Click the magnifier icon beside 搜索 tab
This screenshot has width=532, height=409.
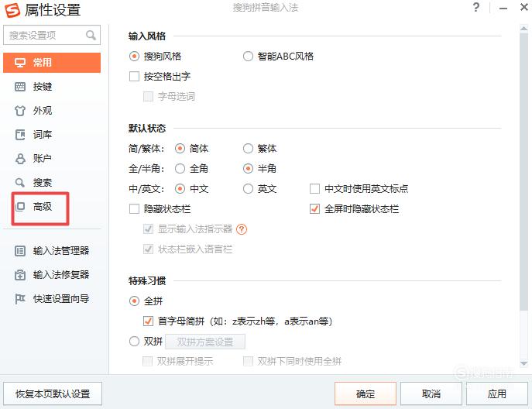pos(20,183)
